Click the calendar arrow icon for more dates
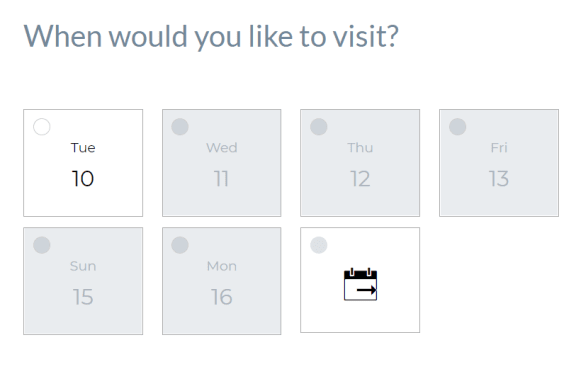Viewport: 576px width, 391px height. (360, 284)
